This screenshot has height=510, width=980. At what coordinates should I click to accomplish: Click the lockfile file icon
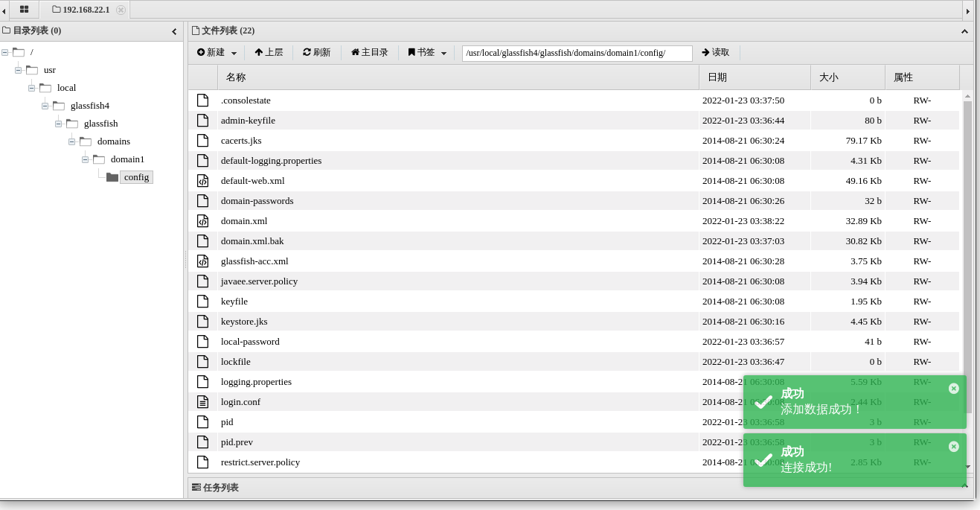click(x=202, y=362)
